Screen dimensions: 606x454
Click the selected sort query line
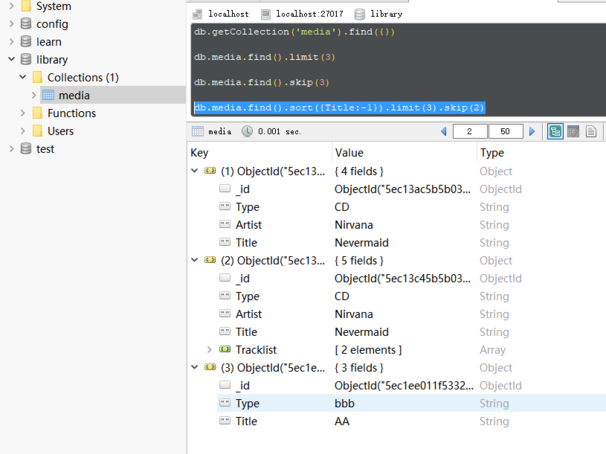pyautogui.click(x=339, y=107)
